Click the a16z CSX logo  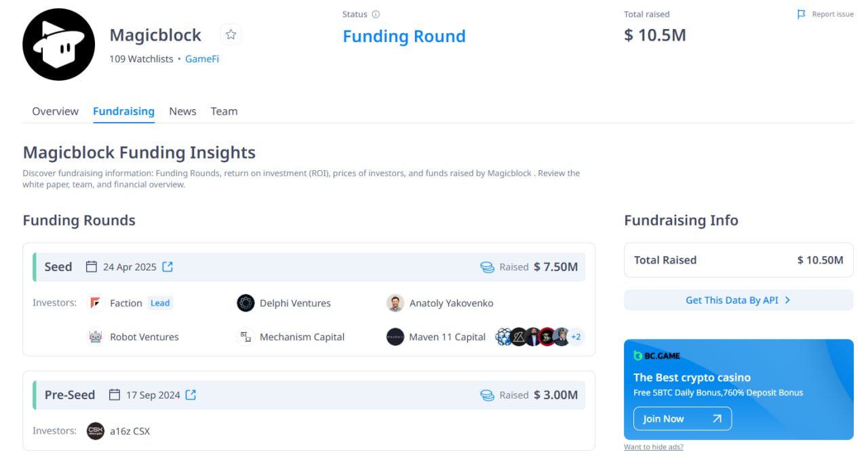pos(96,431)
